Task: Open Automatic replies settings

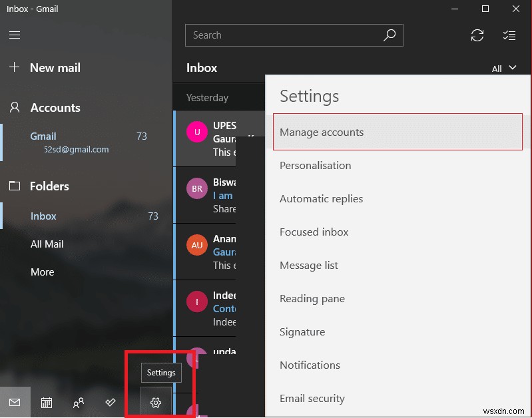Action: coord(398,198)
